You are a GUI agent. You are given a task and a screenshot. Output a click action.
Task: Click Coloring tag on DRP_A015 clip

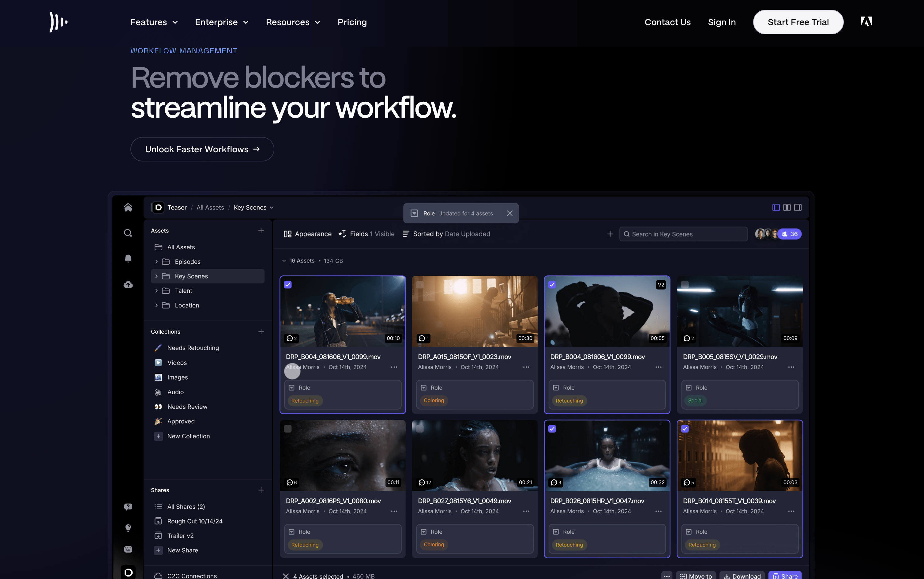434,401
